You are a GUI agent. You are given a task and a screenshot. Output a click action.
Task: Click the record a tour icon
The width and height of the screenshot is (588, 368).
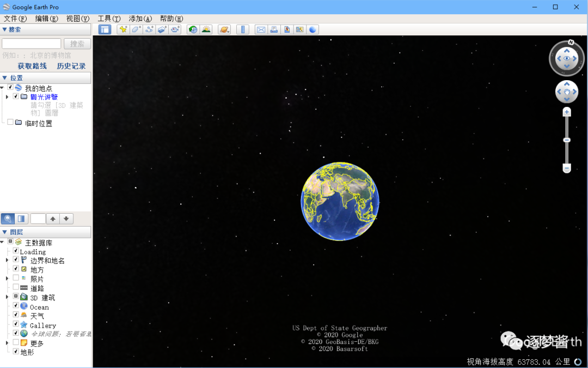(x=175, y=29)
